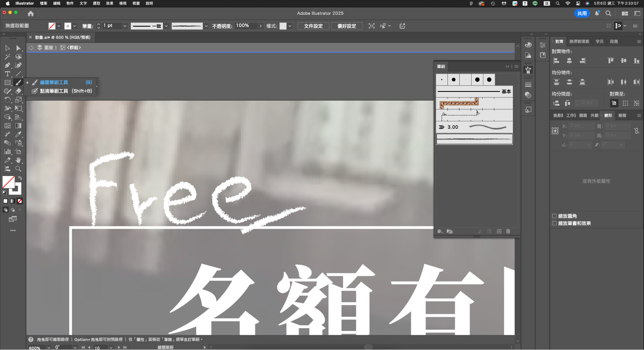Pick the Column Graph tool

pos(7,152)
